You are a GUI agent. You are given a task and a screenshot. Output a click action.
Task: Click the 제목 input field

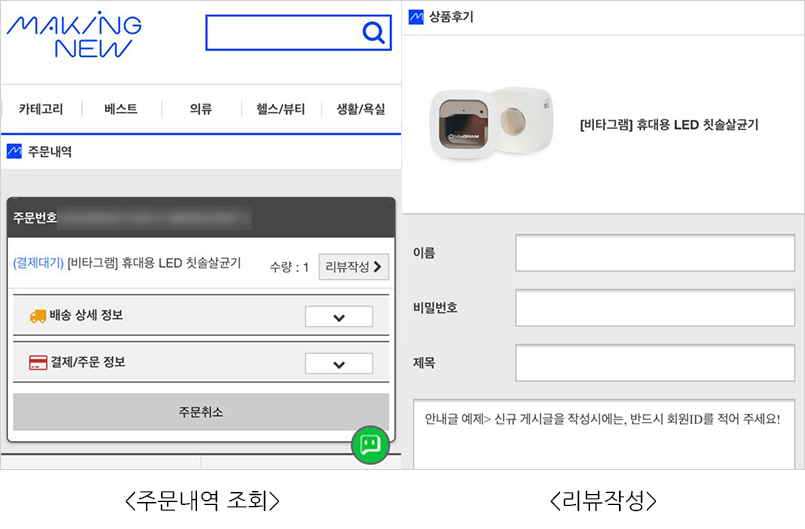(655, 363)
